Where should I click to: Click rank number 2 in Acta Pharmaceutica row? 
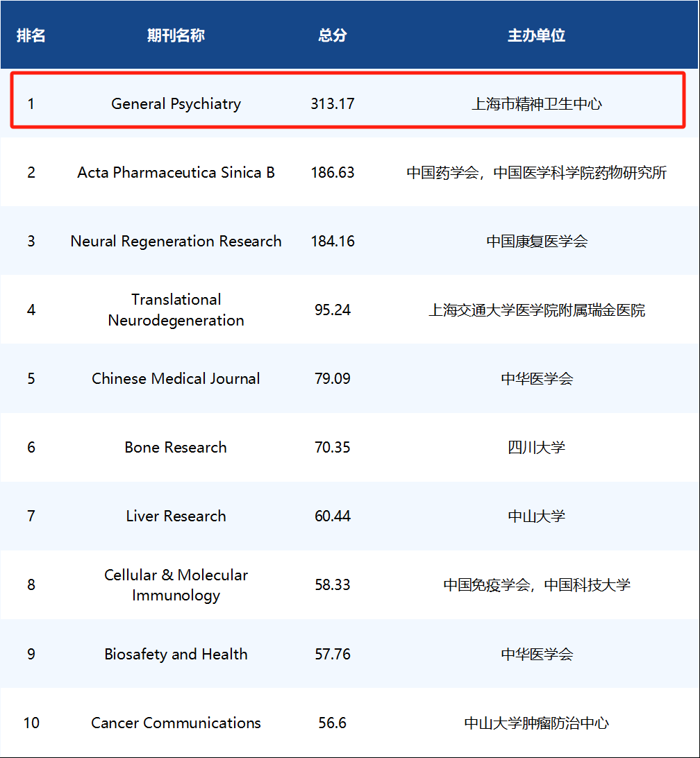[x=31, y=173]
